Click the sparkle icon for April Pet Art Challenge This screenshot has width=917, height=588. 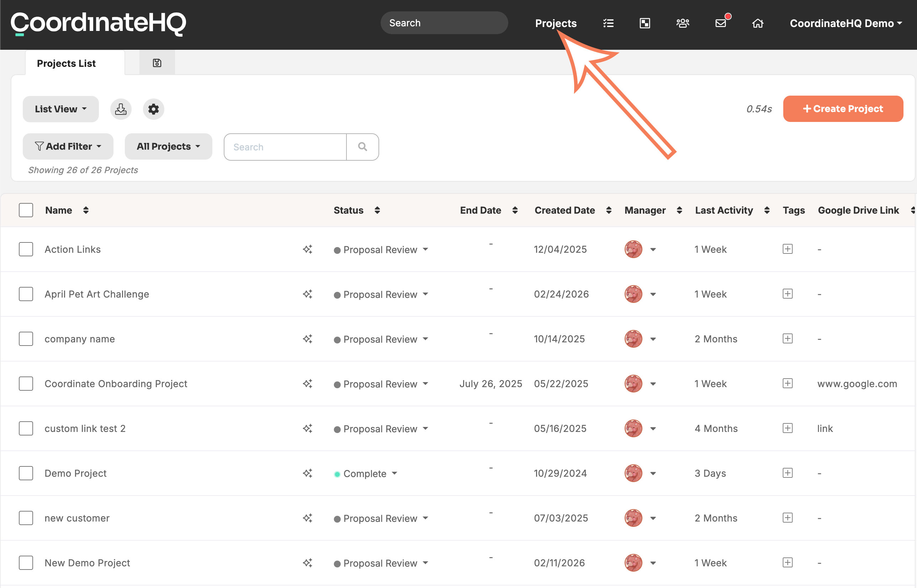(307, 294)
